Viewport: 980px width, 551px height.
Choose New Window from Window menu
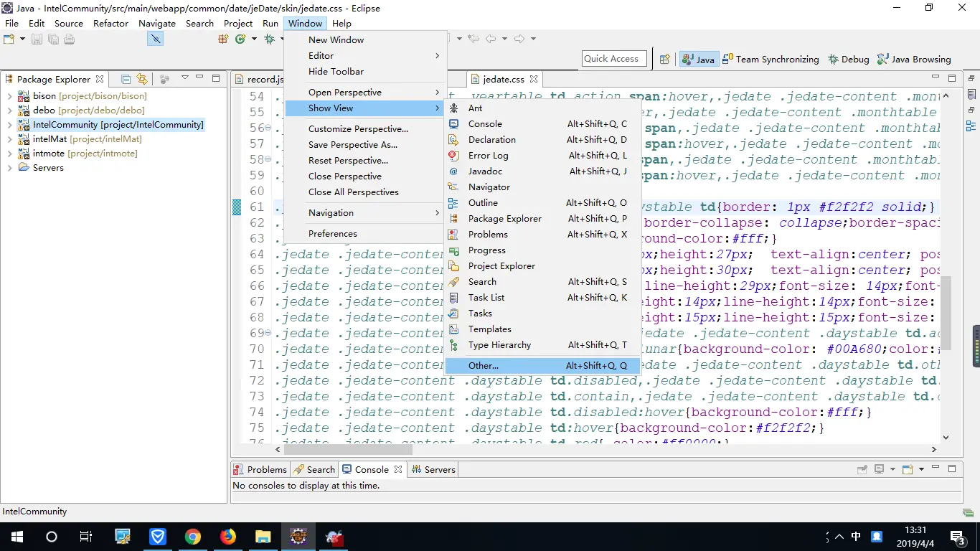coord(365,39)
